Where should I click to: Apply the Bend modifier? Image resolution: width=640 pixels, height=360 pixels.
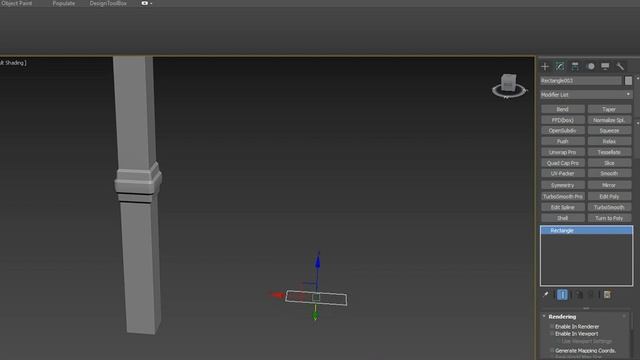tap(562, 109)
